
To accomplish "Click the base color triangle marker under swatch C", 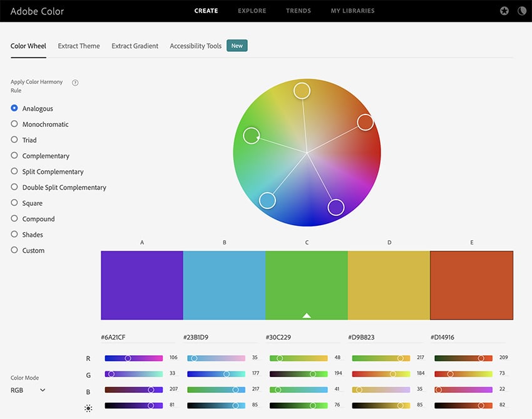I will coord(307,315).
